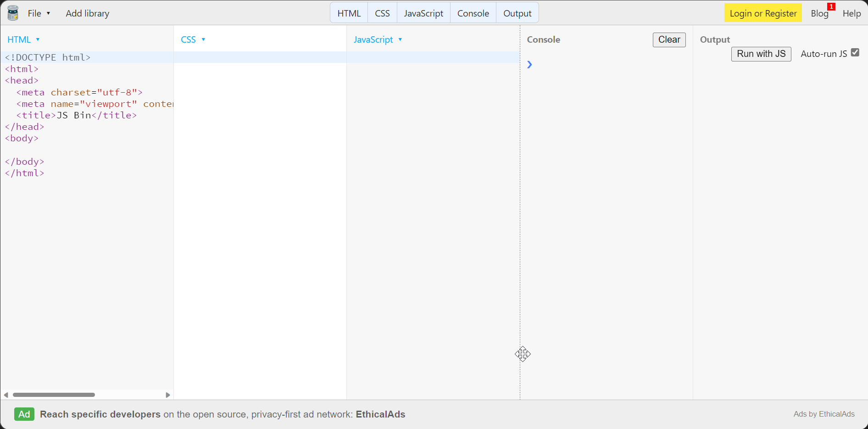The image size is (868, 429).
Task: Clear the console output
Action: [669, 40]
